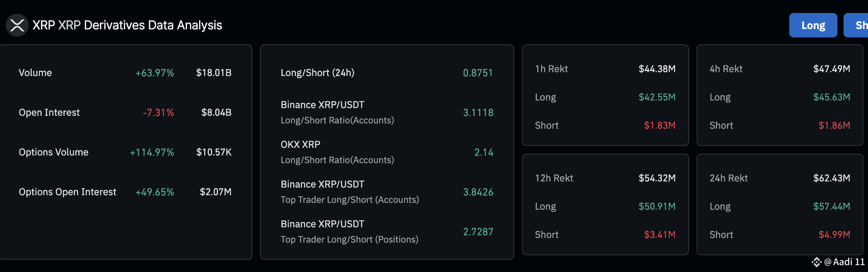Click Binance Top Trader Long/Short (Accounts) row

(x=387, y=192)
